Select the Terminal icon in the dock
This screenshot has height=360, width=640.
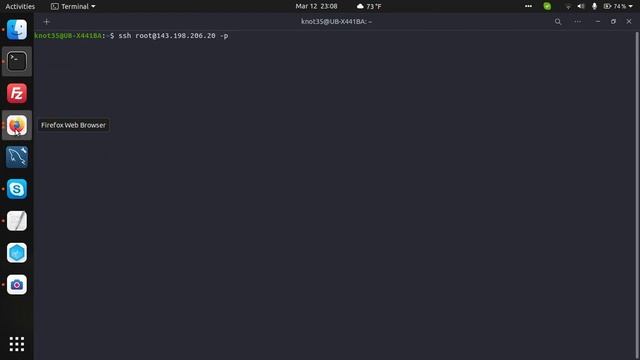pos(17,61)
